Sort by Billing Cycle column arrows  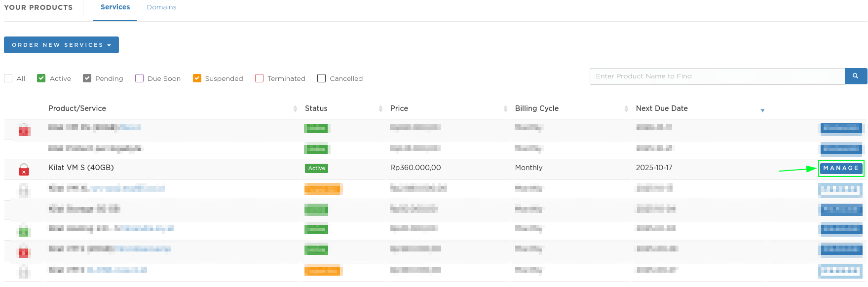626,109
